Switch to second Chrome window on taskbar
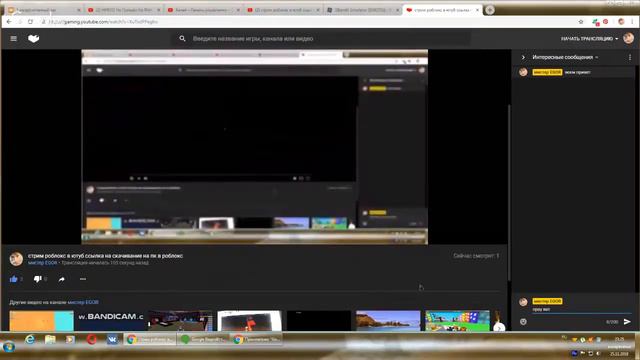640x360 pixels. click(x=256, y=339)
